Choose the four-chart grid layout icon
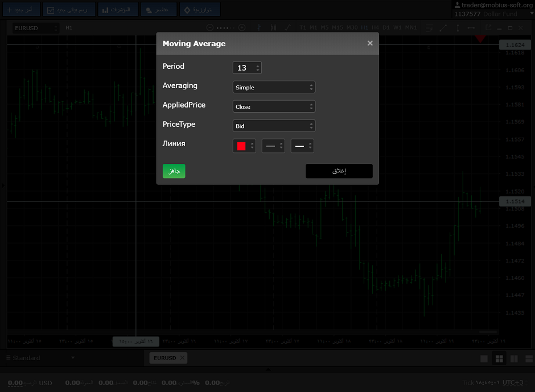The image size is (535, 392). 499,358
